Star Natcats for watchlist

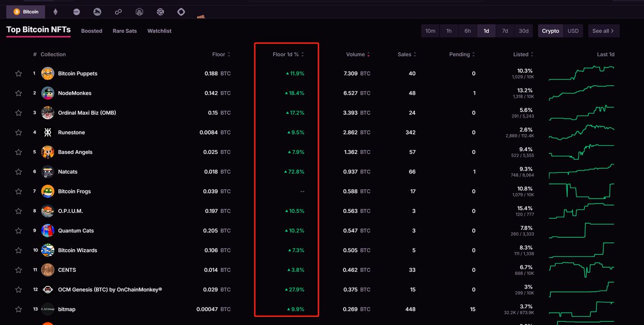pos(19,172)
